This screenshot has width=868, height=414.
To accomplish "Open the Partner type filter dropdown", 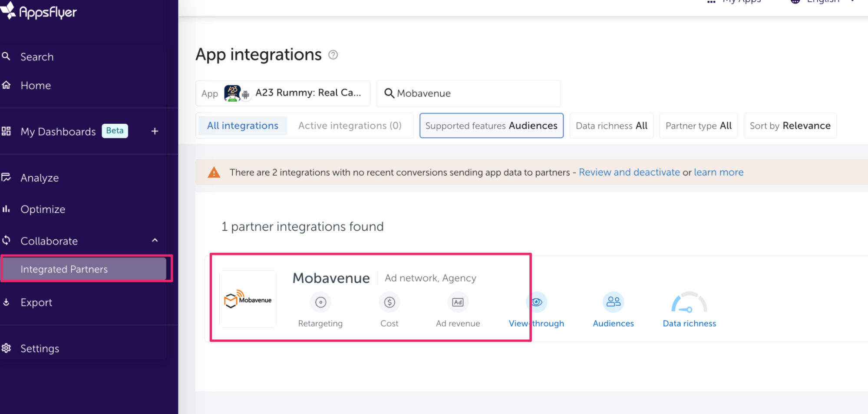I will (x=698, y=126).
